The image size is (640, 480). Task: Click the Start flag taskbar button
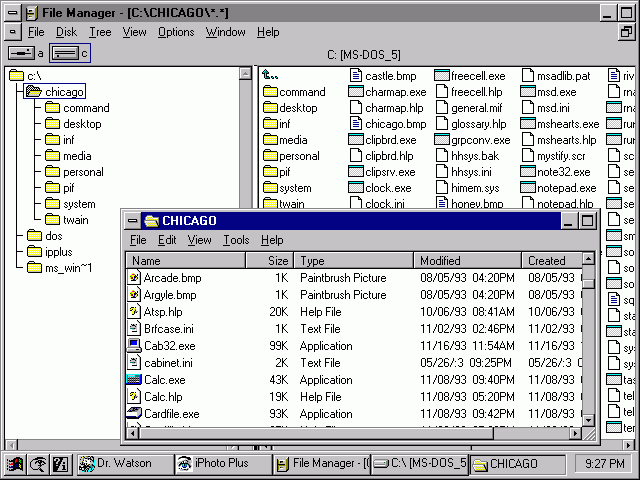pos(15,464)
